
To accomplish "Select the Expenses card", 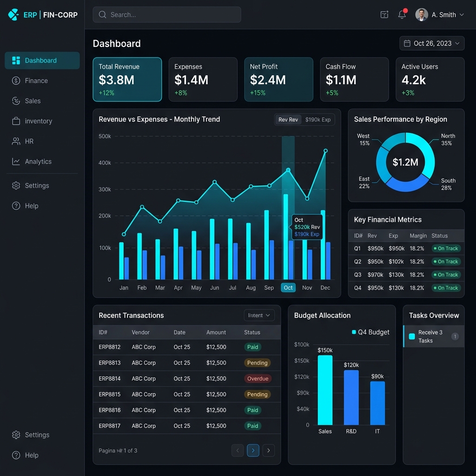I will point(203,79).
